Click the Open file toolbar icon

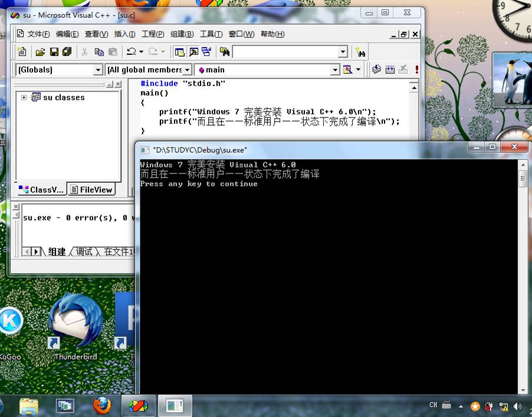pos(40,52)
